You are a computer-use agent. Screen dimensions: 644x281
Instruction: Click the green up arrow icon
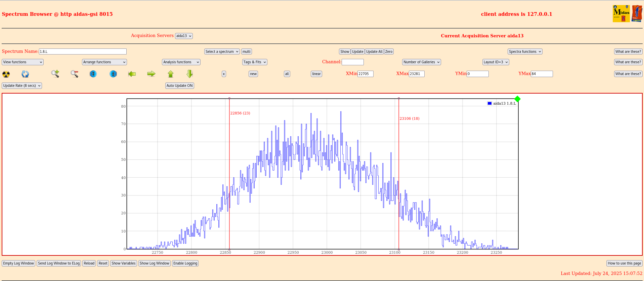pyautogui.click(x=171, y=74)
